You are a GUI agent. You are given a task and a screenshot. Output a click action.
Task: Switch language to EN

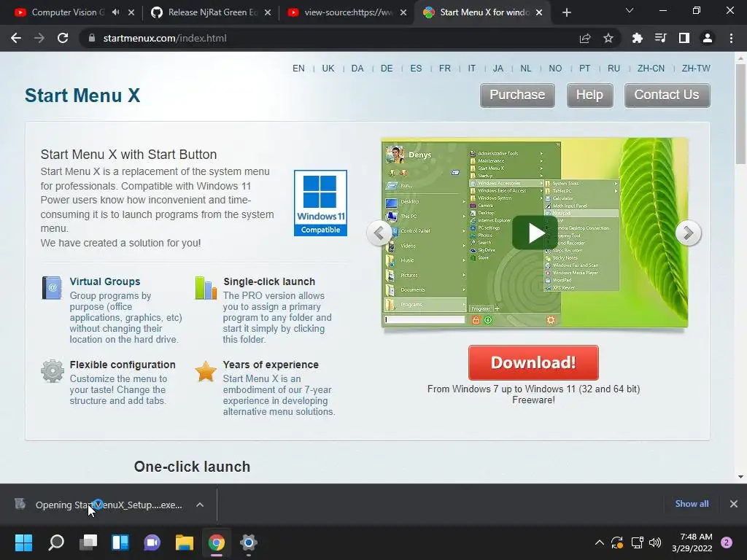298,68
